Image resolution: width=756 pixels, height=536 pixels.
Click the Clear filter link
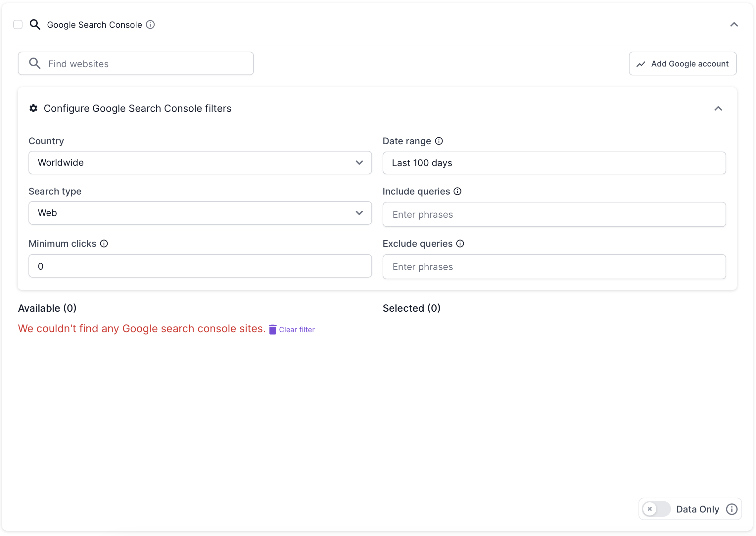point(297,330)
